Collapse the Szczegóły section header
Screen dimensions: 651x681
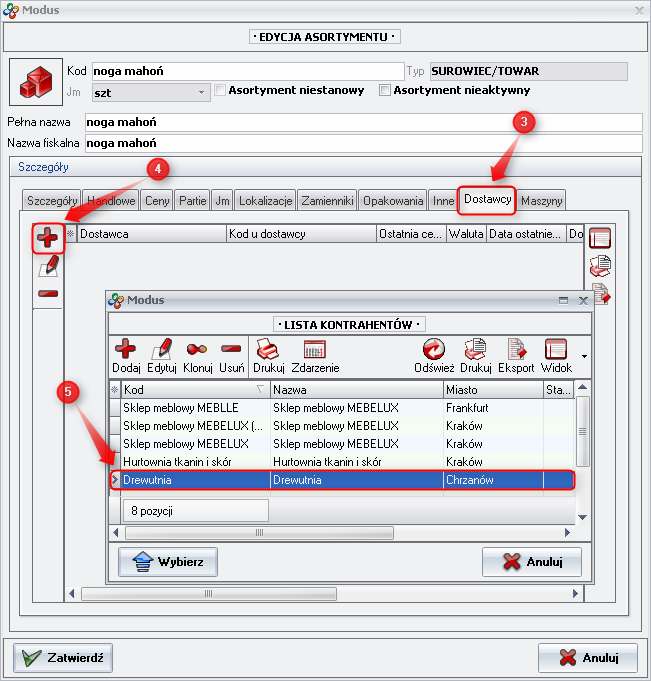tap(325, 167)
